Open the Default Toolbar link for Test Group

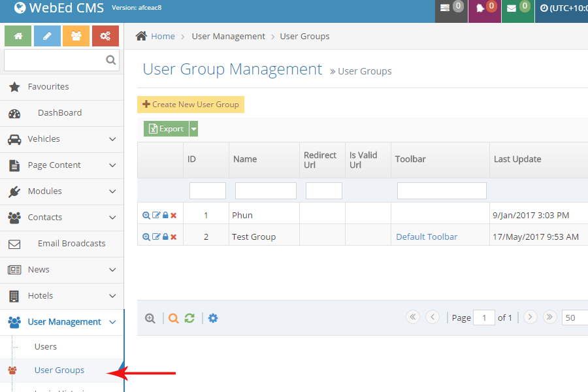tap(427, 237)
